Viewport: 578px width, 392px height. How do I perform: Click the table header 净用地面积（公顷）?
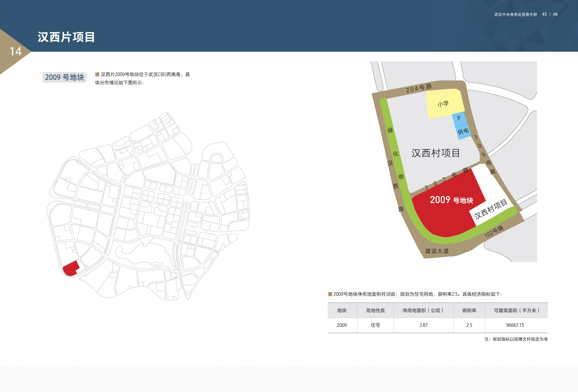pyautogui.click(x=423, y=310)
